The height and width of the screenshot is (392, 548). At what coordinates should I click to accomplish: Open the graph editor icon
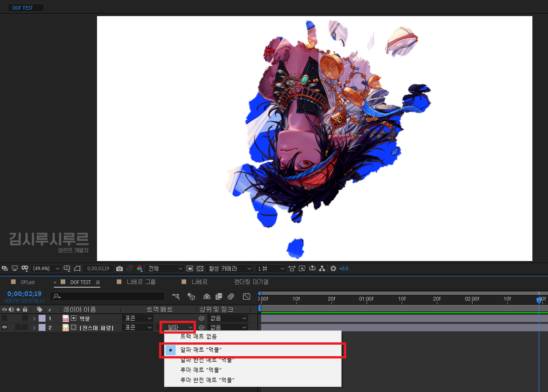(x=246, y=296)
